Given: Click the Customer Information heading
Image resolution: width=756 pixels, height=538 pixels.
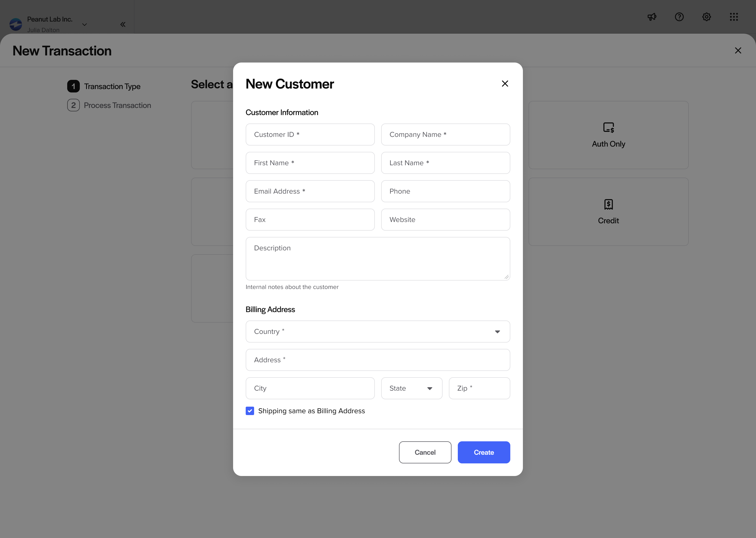Looking at the screenshot, I should 282,113.
